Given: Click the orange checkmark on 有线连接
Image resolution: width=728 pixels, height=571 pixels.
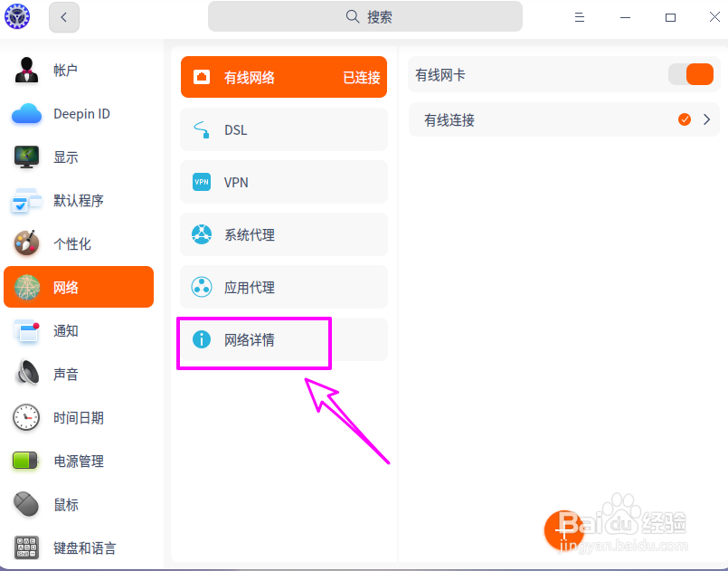Looking at the screenshot, I should coord(685,119).
